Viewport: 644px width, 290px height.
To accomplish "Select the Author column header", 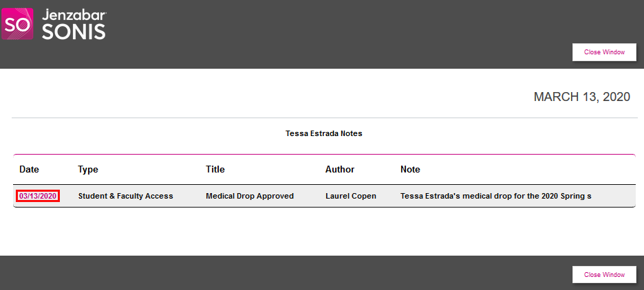I will (x=340, y=169).
